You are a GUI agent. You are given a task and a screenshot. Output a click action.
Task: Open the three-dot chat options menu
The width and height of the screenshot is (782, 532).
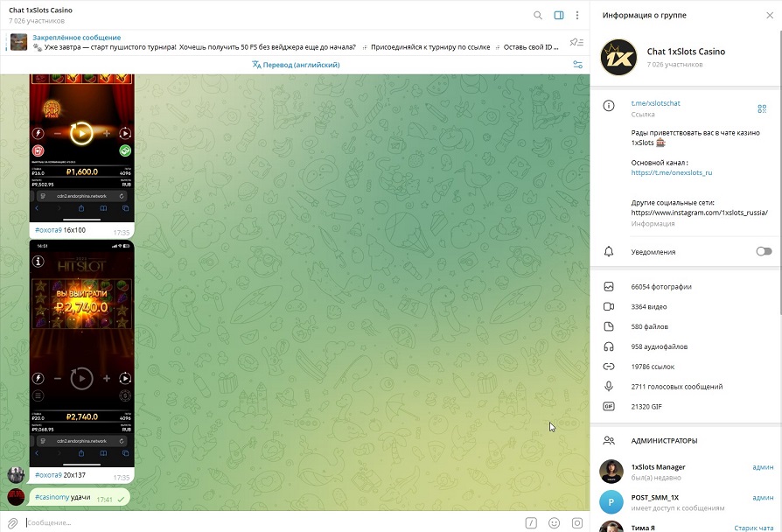pos(577,15)
